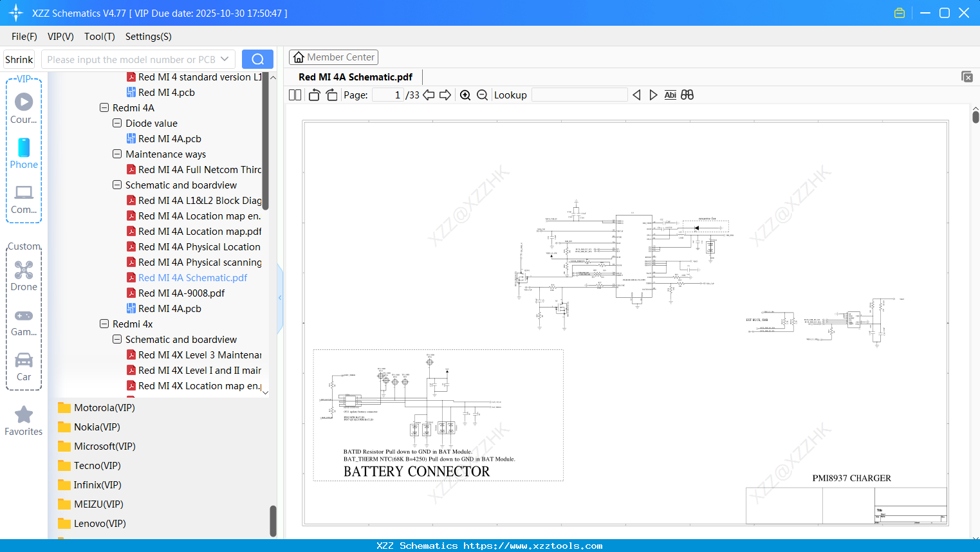The width and height of the screenshot is (980, 552).
Task: Open the Drone schematics section
Action: coord(23,275)
